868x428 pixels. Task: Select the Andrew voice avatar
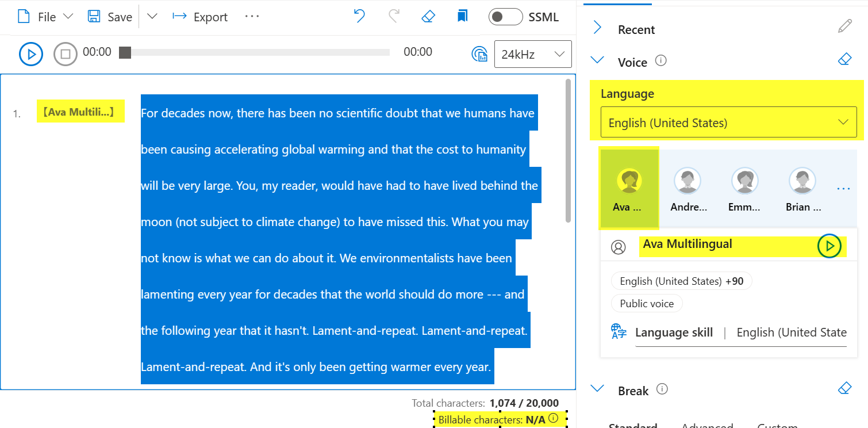[x=688, y=188]
